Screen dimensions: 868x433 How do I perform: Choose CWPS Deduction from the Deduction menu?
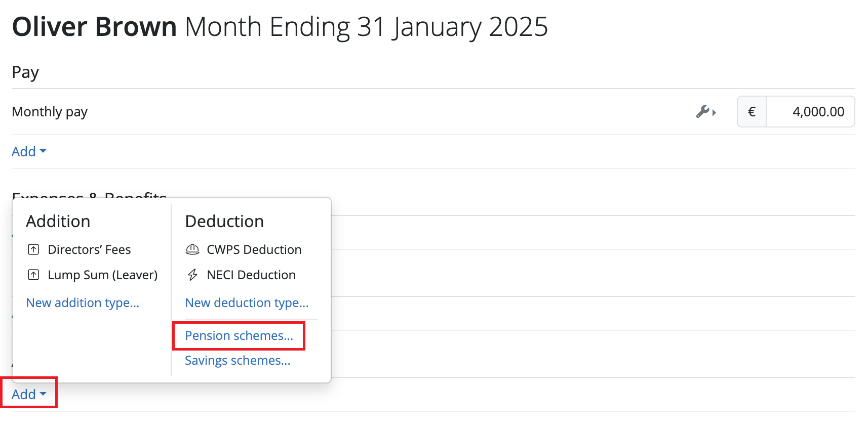point(254,249)
